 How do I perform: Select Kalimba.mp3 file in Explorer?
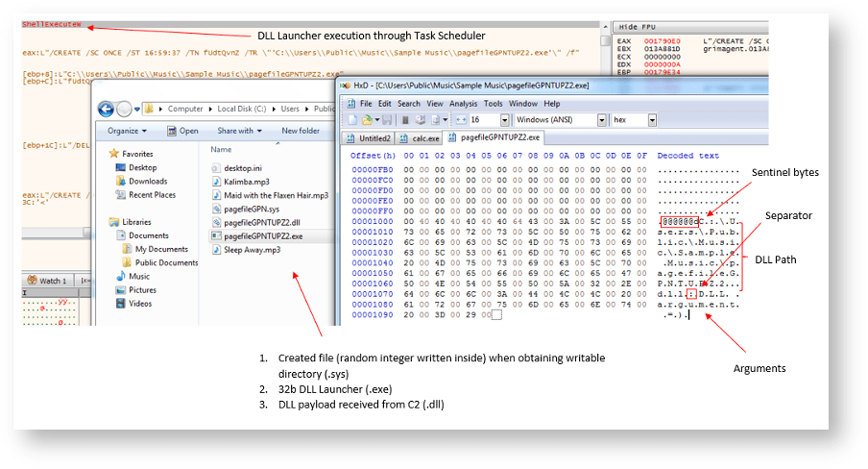coord(241,182)
